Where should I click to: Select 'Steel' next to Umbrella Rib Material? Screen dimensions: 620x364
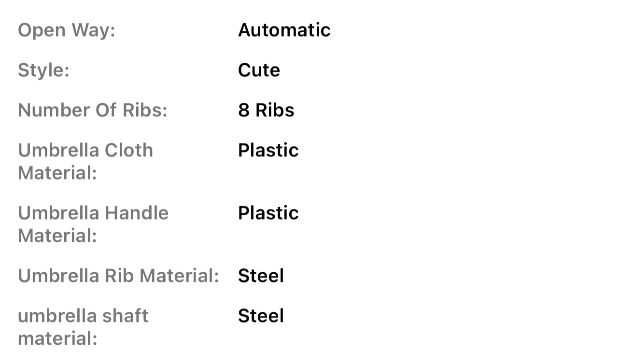(x=261, y=276)
